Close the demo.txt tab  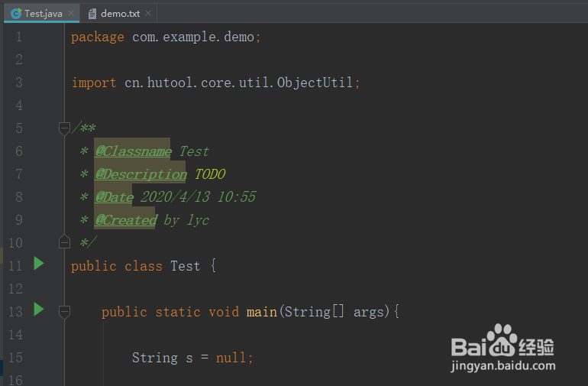148,13
